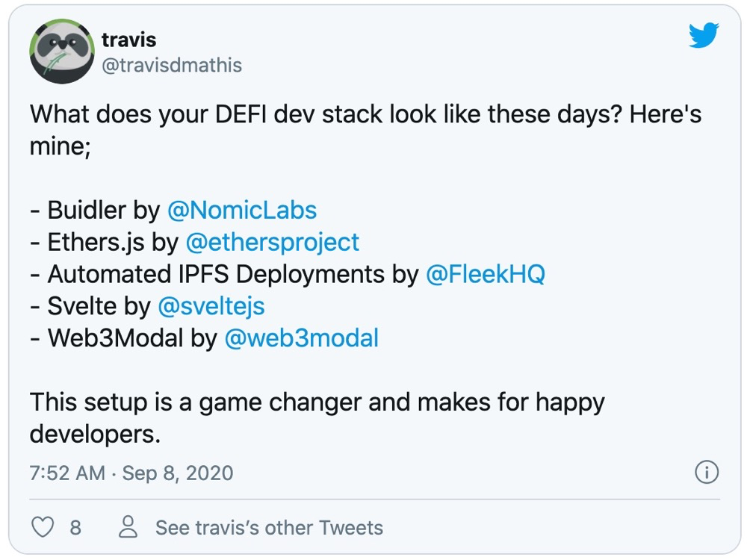This screenshot has width=747, height=560.
Task: Open the Twitter info circle icon
Action: pos(707,473)
